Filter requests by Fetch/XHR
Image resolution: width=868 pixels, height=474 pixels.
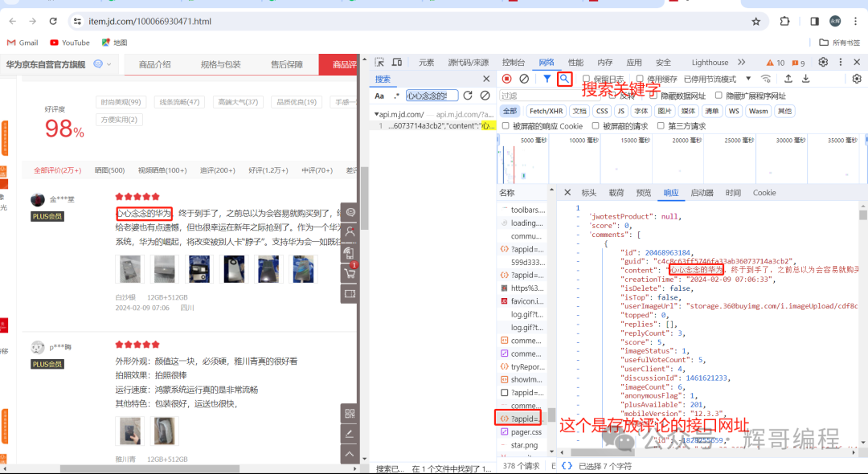(x=546, y=111)
